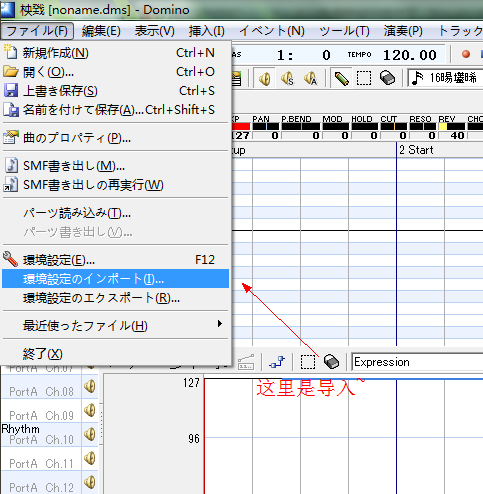
Task: Mute the PortA Ch.12 track speaker
Action: coord(90,482)
